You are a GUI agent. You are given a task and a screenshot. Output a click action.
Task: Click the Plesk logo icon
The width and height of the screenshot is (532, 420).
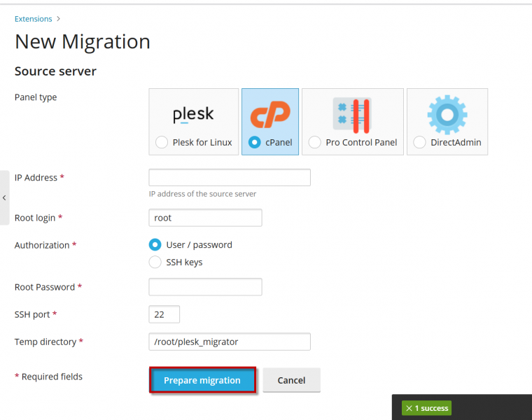tap(193, 114)
